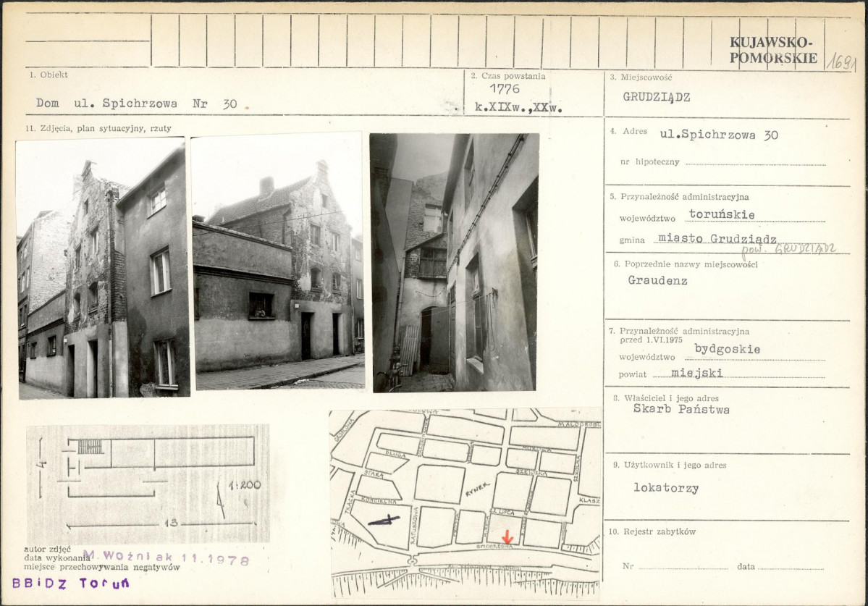Click the RYNEK label on the situational map
The image size is (868, 606).
tap(477, 489)
